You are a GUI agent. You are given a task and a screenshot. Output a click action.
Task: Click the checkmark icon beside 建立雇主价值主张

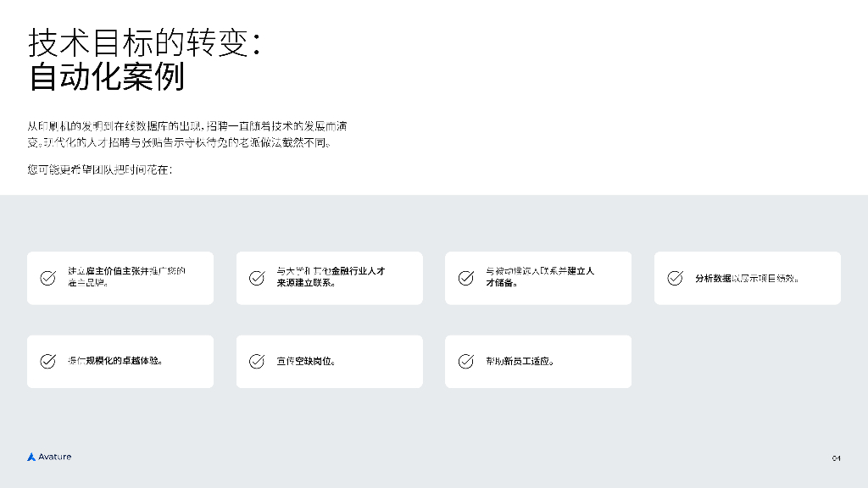(x=48, y=278)
